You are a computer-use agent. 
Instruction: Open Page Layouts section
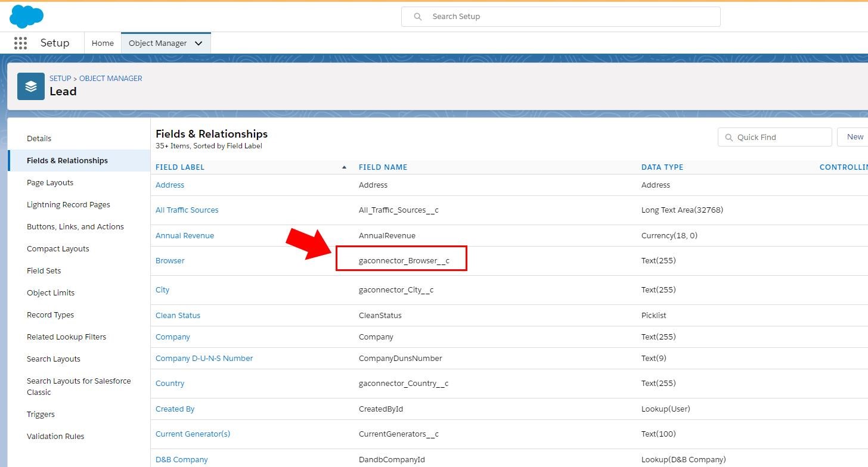point(50,183)
